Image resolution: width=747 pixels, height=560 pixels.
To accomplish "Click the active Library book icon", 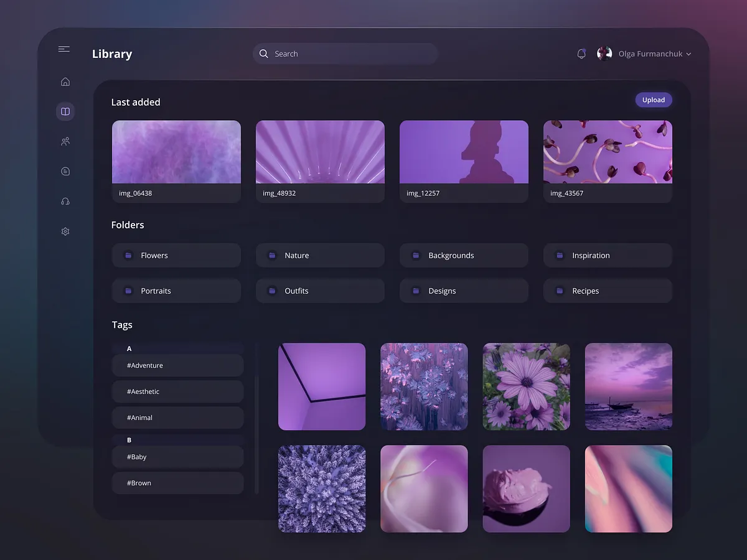I will pos(65,111).
